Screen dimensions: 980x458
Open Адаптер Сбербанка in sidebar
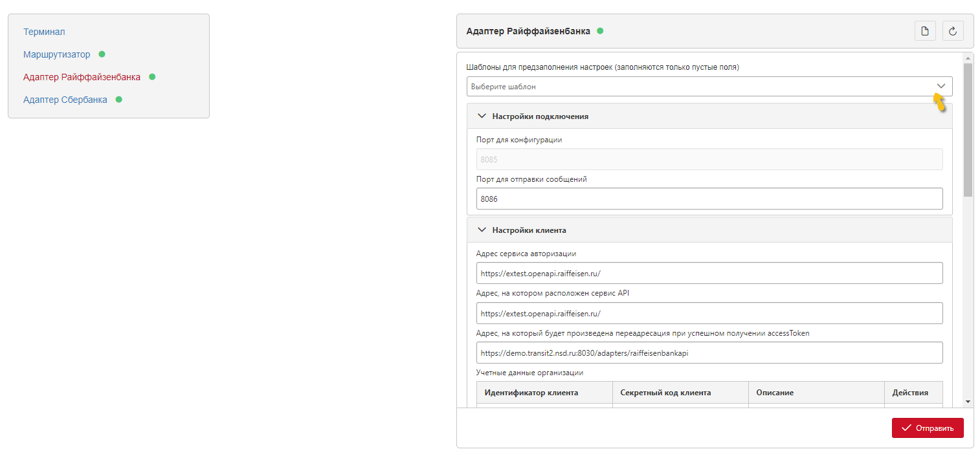pyautogui.click(x=65, y=100)
